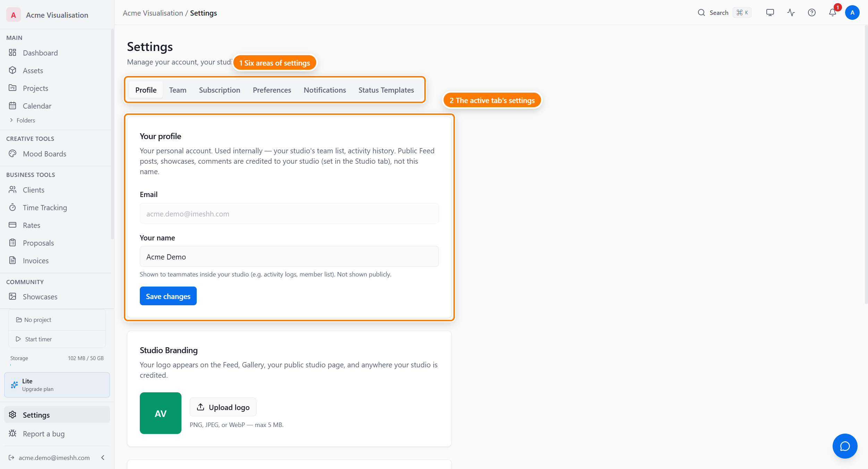This screenshot has height=469, width=868.
Task: Click the Settings breadcrumb text
Action: pyautogui.click(x=203, y=13)
